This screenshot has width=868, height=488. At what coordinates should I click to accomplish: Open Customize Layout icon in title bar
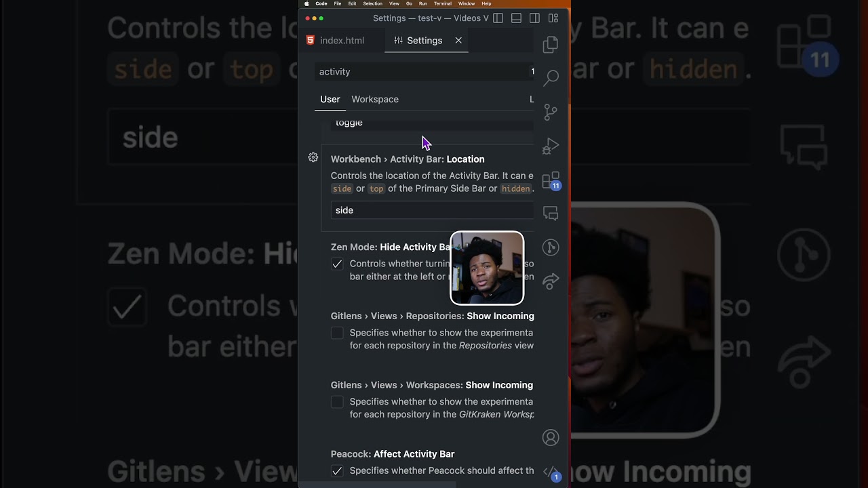[x=553, y=18]
